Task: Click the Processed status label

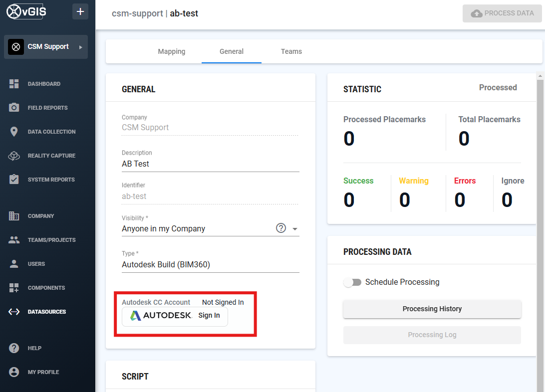Action: tap(498, 87)
